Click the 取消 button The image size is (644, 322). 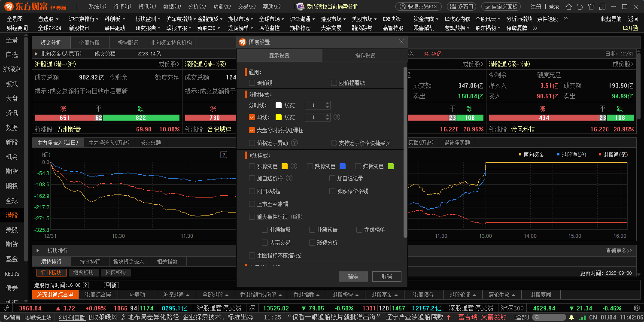click(387, 276)
